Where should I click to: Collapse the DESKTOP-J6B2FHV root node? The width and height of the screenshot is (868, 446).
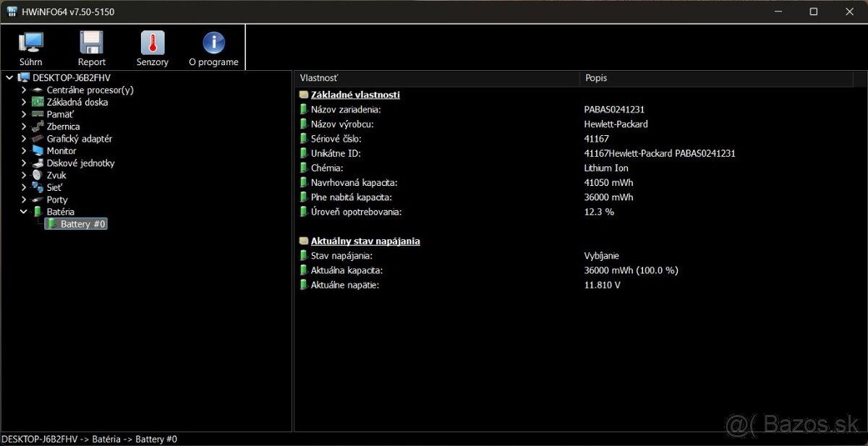click(9, 77)
